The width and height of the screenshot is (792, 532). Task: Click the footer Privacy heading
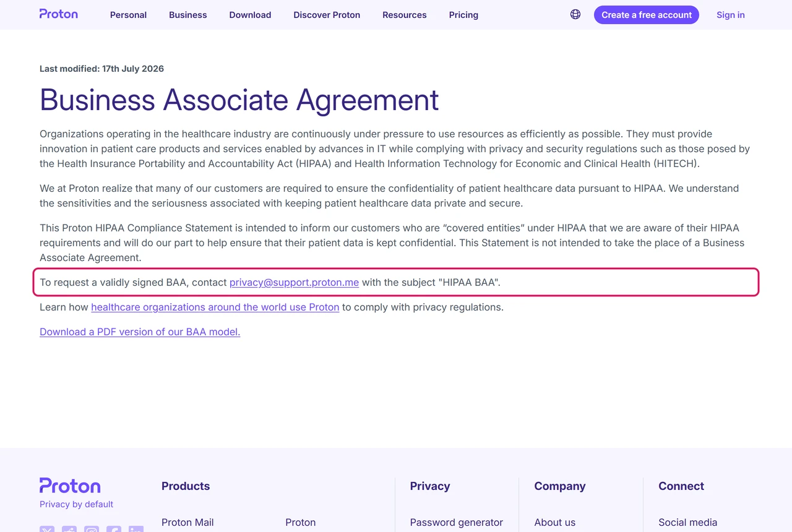coord(430,486)
